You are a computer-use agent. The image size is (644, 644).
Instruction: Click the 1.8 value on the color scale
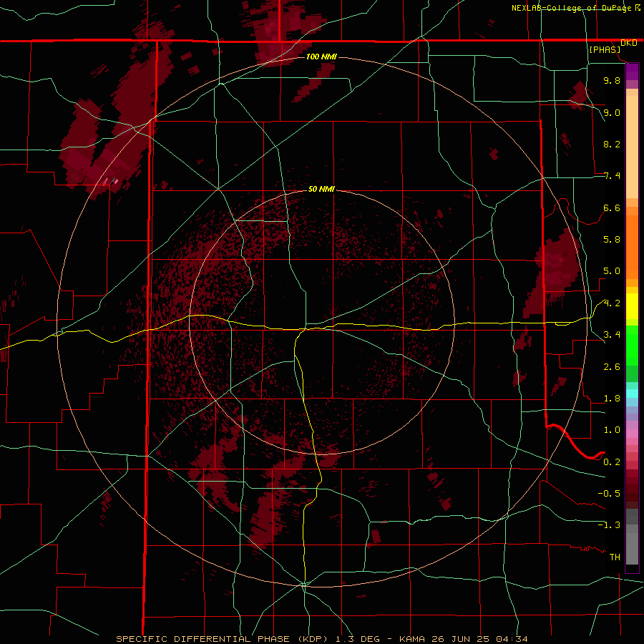tap(612, 399)
